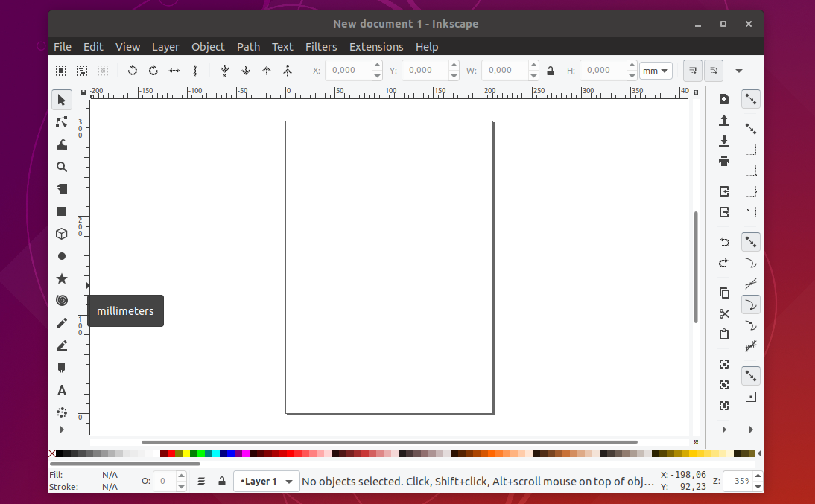Flip selection horizontally

click(x=174, y=70)
